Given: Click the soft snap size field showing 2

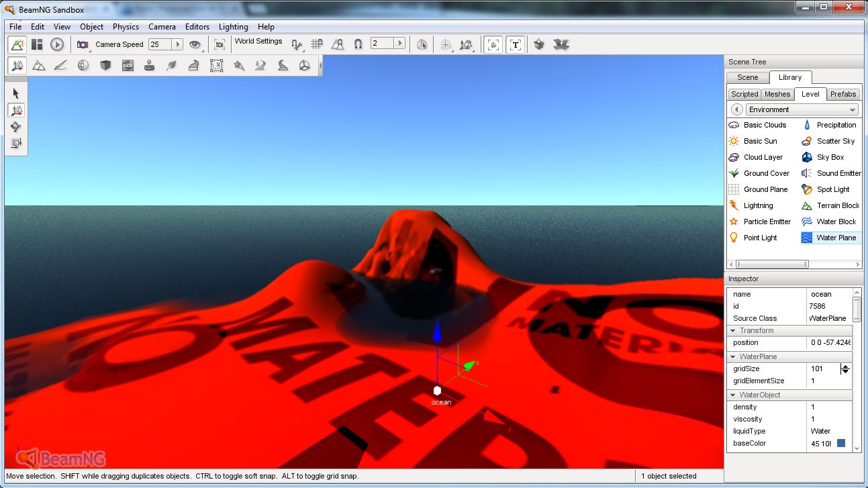Looking at the screenshot, I should tap(382, 44).
